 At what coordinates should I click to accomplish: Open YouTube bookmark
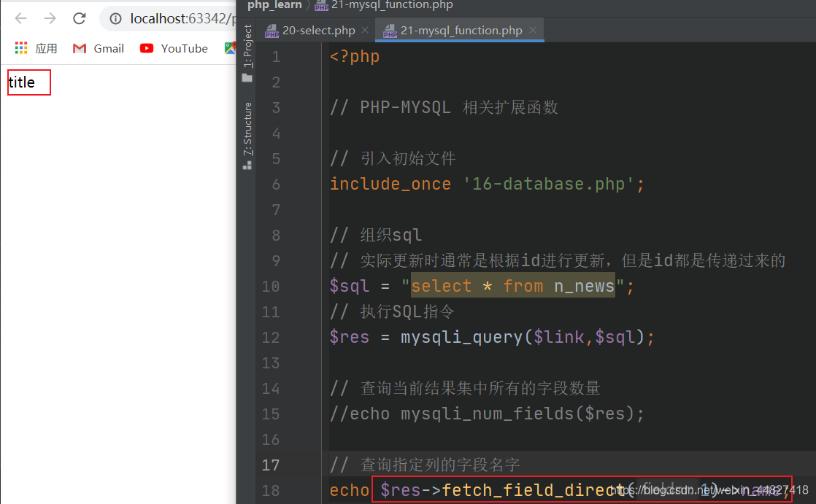[x=174, y=48]
